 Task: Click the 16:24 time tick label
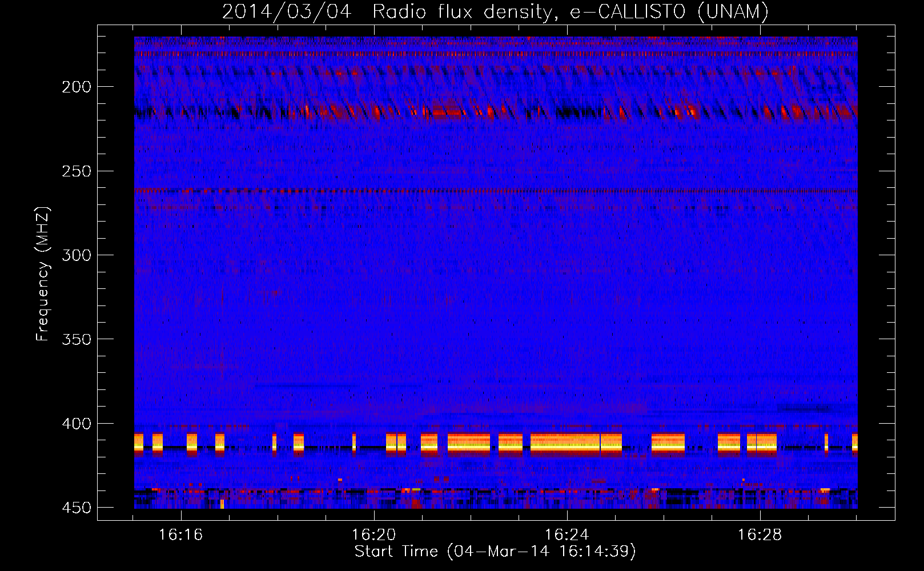pyautogui.click(x=567, y=535)
